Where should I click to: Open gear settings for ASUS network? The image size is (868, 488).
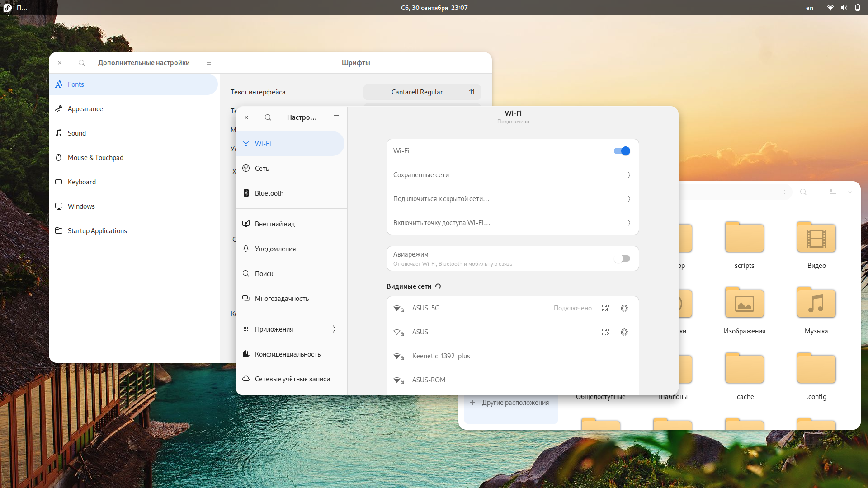pos(624,332)
